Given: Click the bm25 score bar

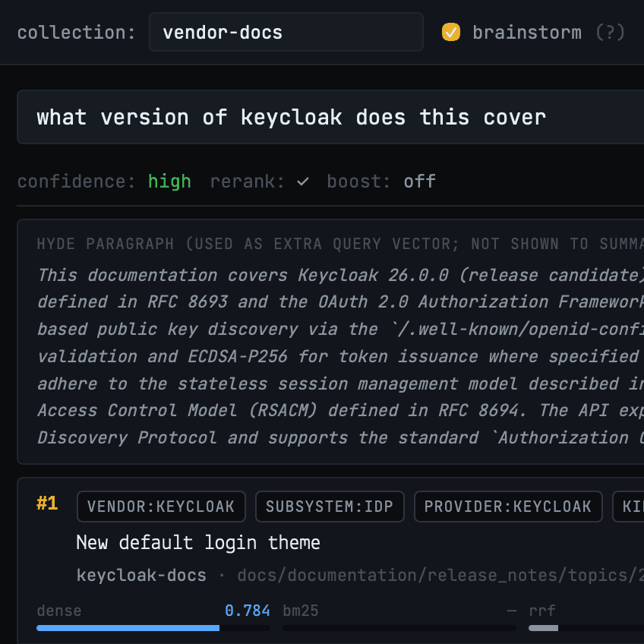Looking at the screenshot, I should pyautogui.click(x=399, y=628).
